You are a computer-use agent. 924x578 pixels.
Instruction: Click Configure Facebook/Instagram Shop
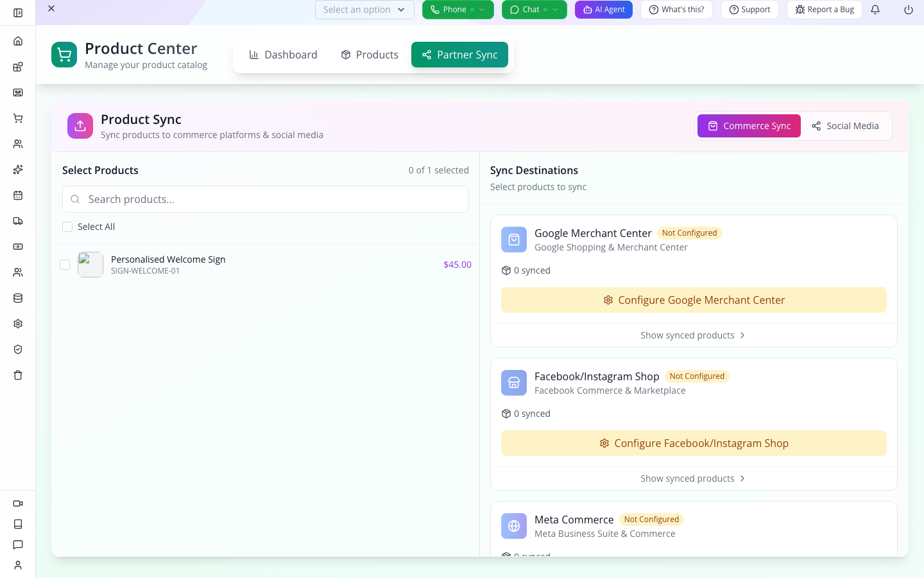pyautogui.click(x=694, y=443)
